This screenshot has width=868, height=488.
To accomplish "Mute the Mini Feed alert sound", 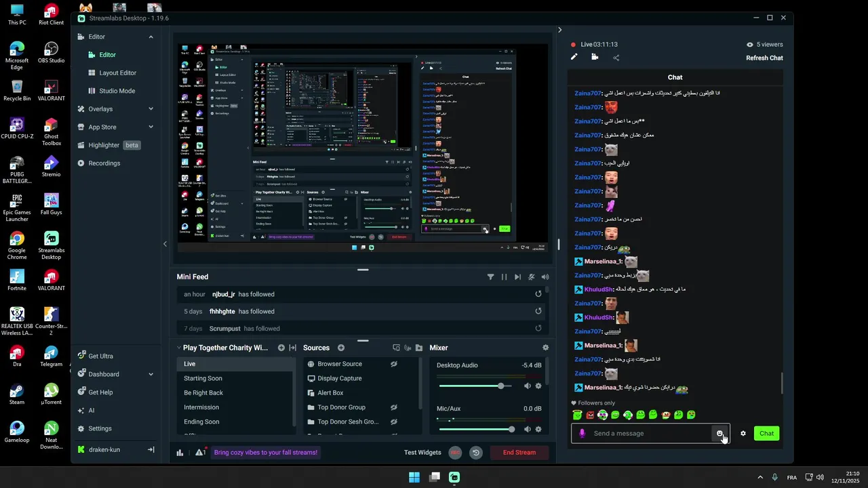I will click(x=545, y=277).
